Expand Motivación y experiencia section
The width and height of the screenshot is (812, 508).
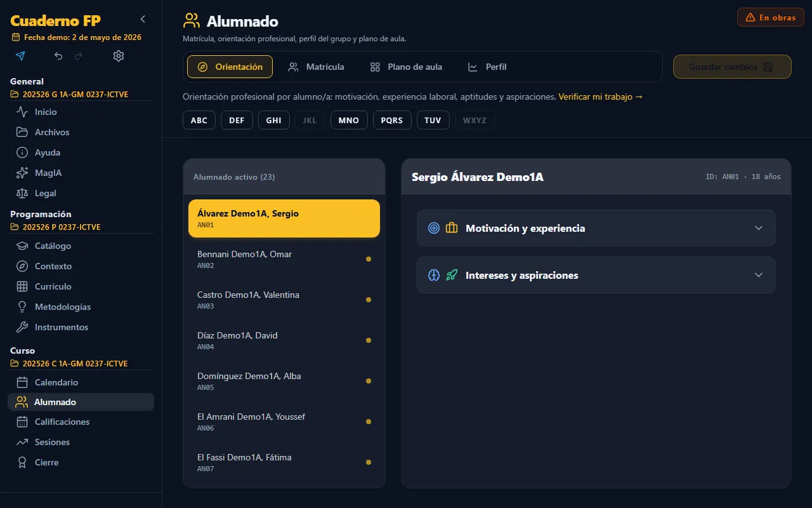click(596, 228)
